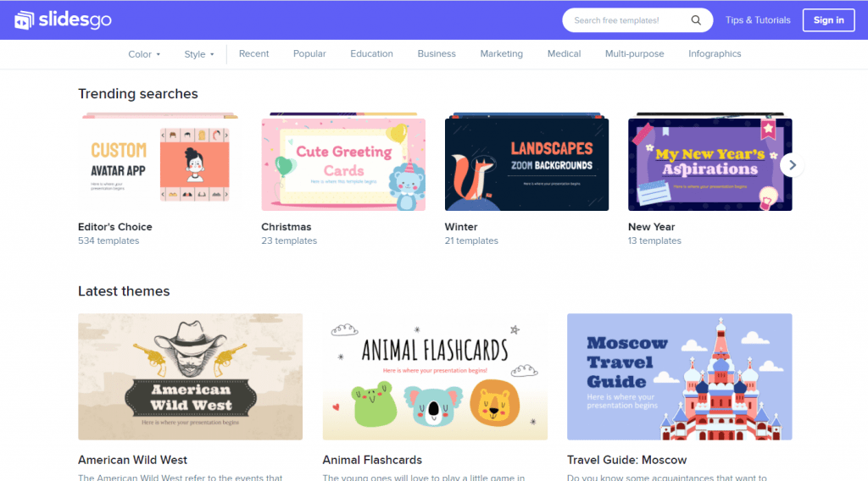Click the Sign in button
The width and height of the screenshot is (868, 481).
coord(829,20)
